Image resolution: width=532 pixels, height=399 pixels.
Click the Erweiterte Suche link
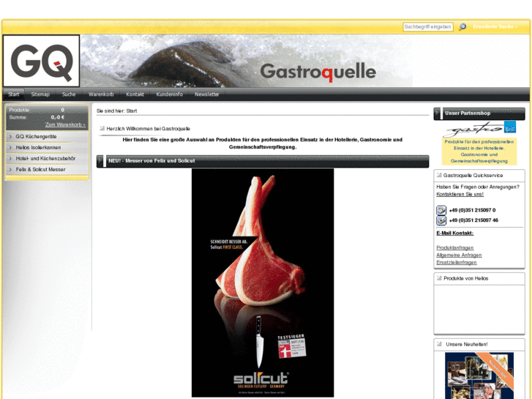(495, 26)
